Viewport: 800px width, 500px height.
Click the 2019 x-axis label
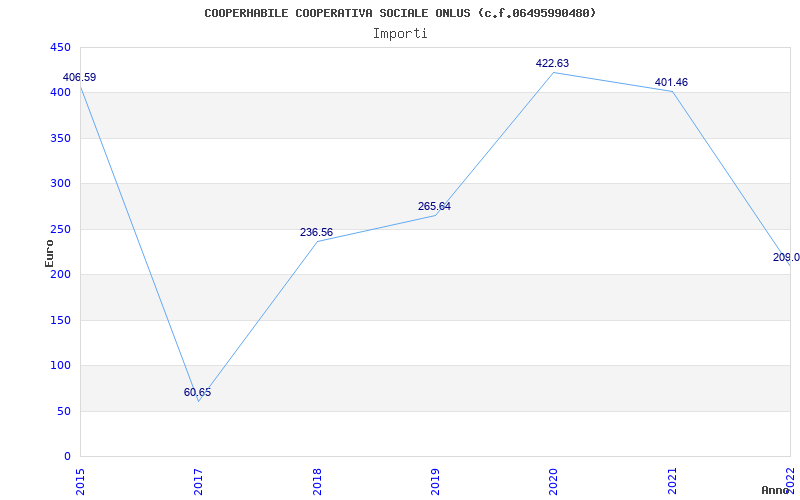(435, 482)
